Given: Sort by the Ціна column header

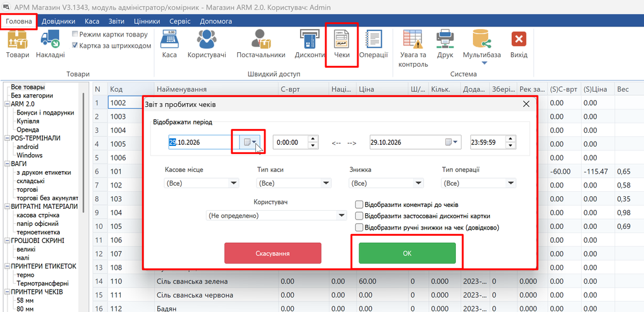Looking at the screenshot, I should click(382, 89).
